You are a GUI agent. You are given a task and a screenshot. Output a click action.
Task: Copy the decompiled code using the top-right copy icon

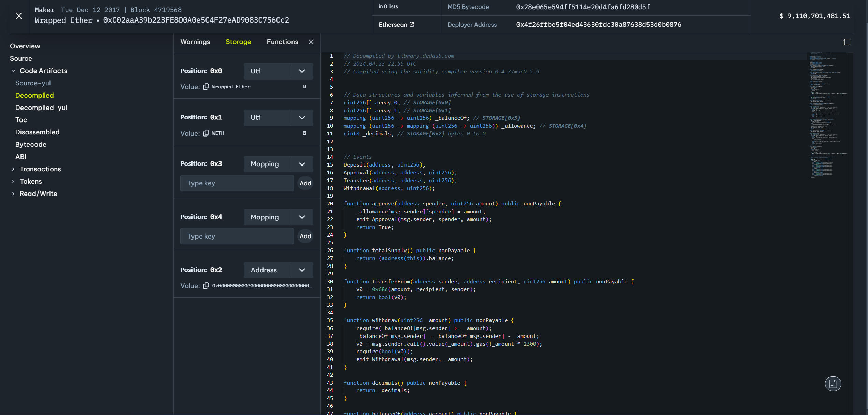point(846,43)
